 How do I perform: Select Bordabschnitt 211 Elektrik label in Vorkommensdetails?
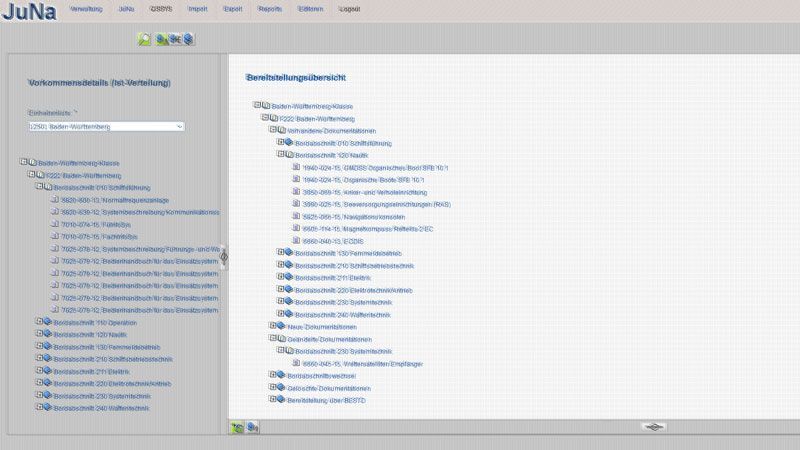(x=91, y=371)
